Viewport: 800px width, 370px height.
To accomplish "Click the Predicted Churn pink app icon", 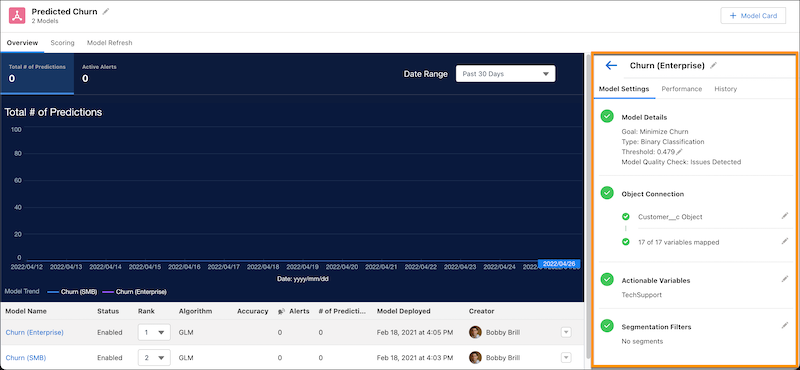I will 17,15.
